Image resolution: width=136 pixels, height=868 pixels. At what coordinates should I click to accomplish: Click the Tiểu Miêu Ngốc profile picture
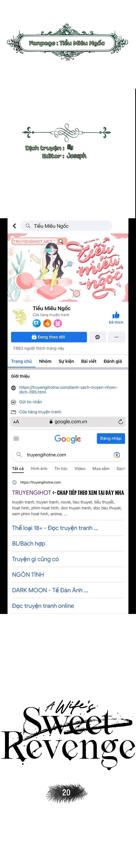[x=20, y=317]
